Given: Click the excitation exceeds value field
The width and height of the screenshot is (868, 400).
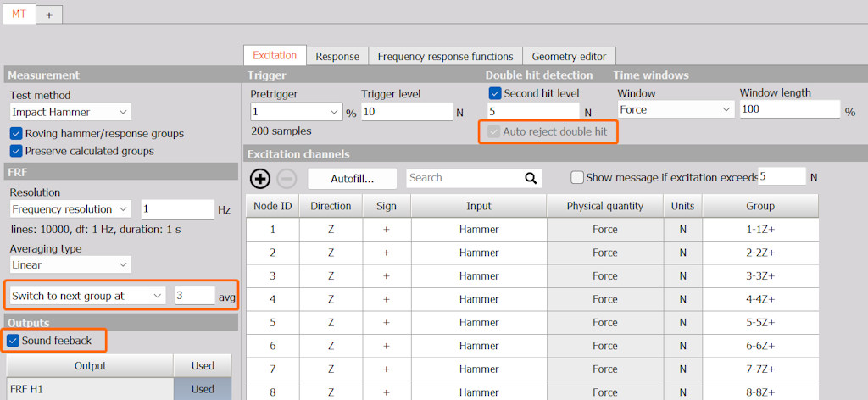Looking at the screenshot, I should click(x=782, y=177).
